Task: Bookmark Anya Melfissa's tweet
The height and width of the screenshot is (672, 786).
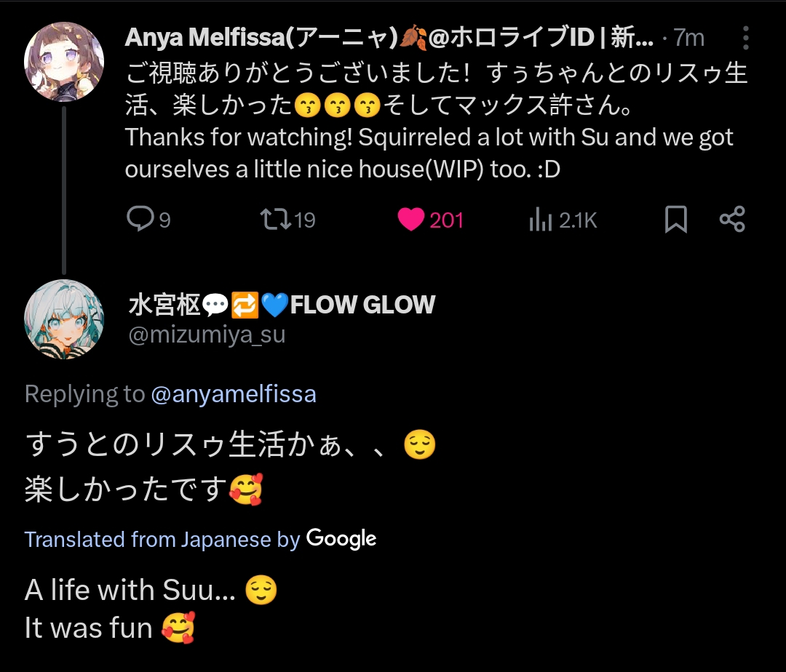Action: [676, 219]
